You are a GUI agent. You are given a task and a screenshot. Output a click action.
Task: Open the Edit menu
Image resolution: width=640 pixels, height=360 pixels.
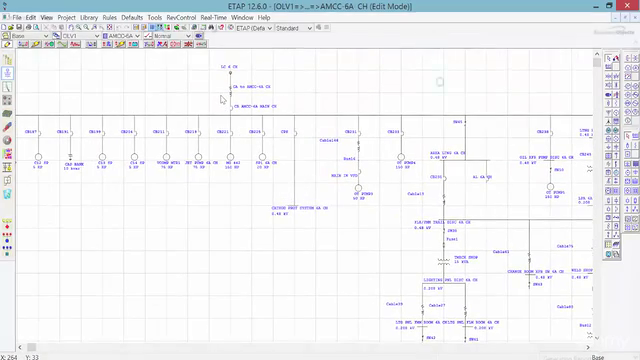31,18
